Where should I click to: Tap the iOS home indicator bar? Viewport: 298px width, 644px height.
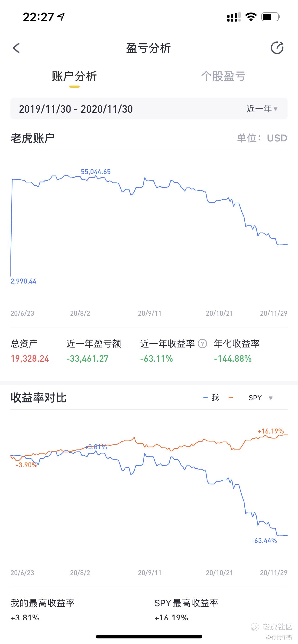tap(149, 637)
